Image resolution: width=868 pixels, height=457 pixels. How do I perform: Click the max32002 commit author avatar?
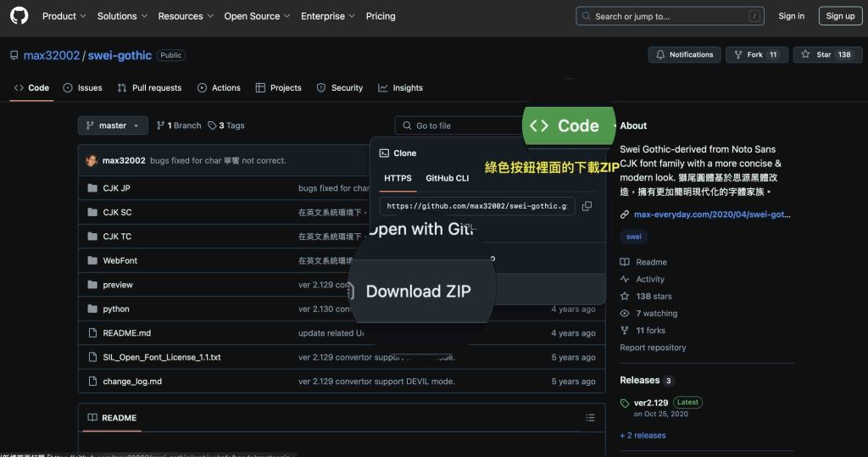[x=92, y=160]
